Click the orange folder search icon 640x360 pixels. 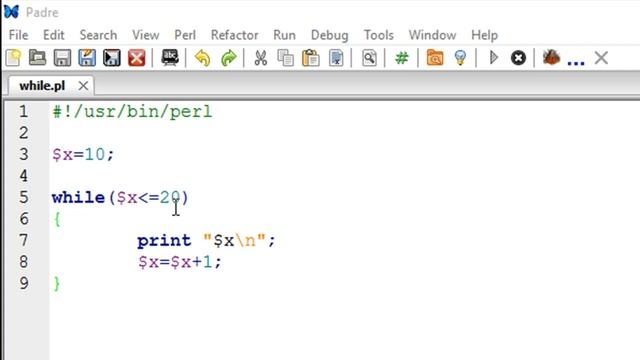click(435, 58)
